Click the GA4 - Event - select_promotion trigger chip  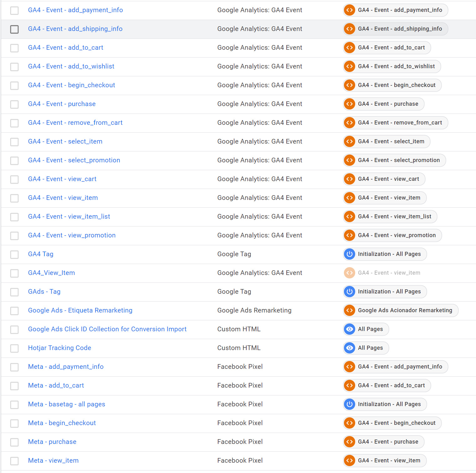coord(398,160)
